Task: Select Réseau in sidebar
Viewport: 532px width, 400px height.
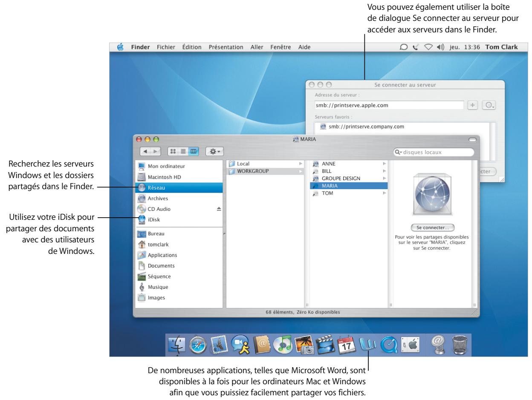Action: [x=179, y=187]
